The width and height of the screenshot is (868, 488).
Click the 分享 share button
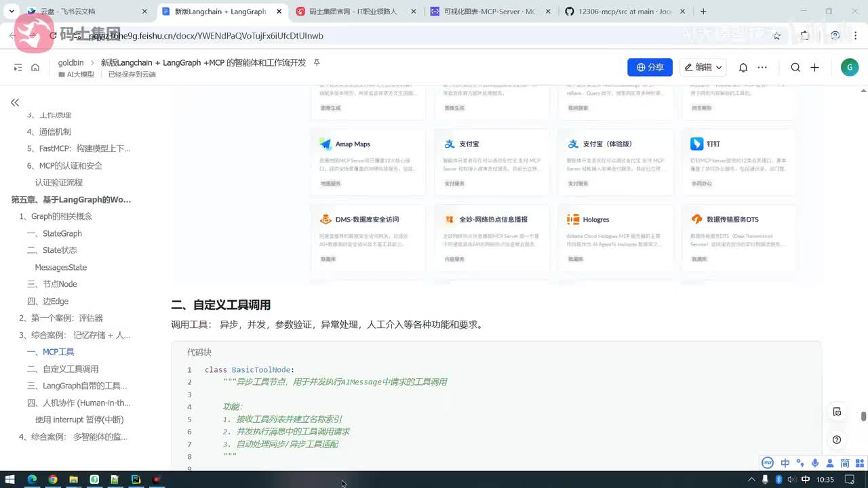(x=650, y=67)
